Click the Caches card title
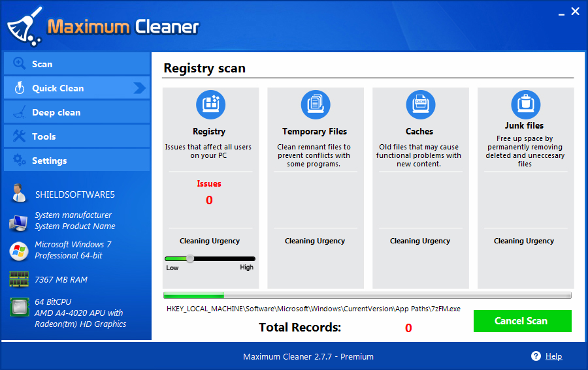Screen dimensions: 588x370 (419, 131)
